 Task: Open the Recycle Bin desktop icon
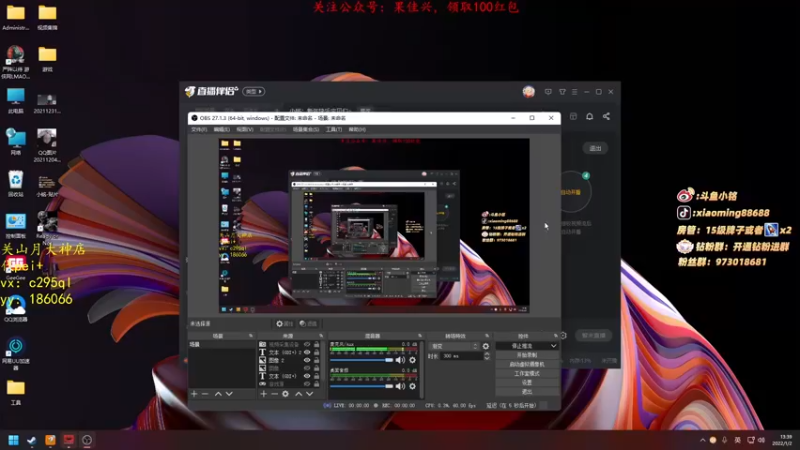click(15, 184)
